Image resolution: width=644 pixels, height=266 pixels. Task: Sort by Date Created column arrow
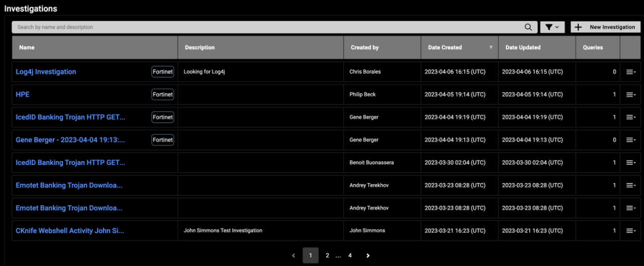tap(491, 48)
